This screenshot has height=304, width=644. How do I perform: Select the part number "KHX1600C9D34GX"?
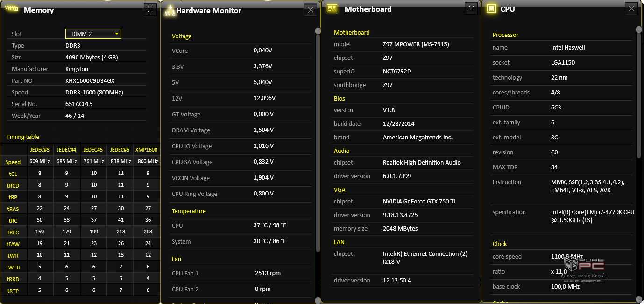click(90, 80)
